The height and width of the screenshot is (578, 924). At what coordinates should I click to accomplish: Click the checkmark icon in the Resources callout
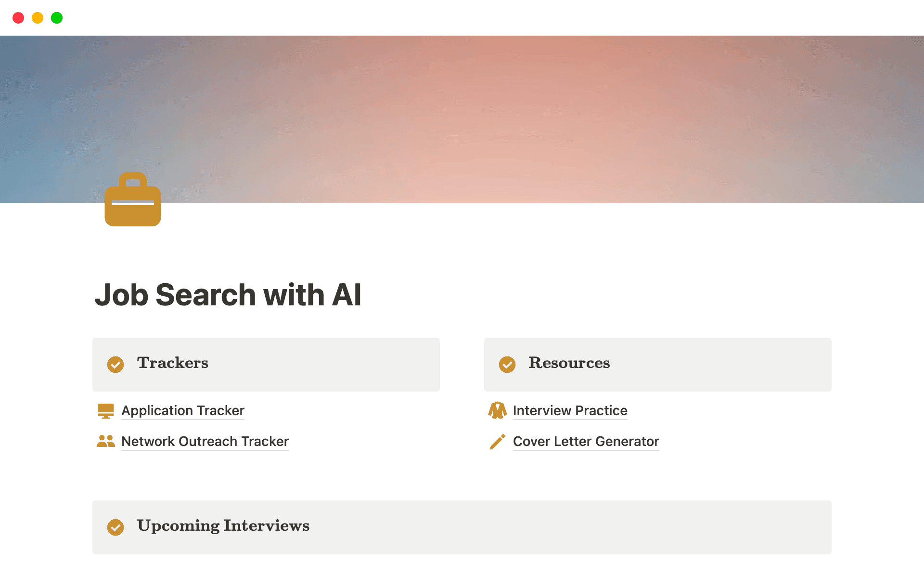coord(507,365)
